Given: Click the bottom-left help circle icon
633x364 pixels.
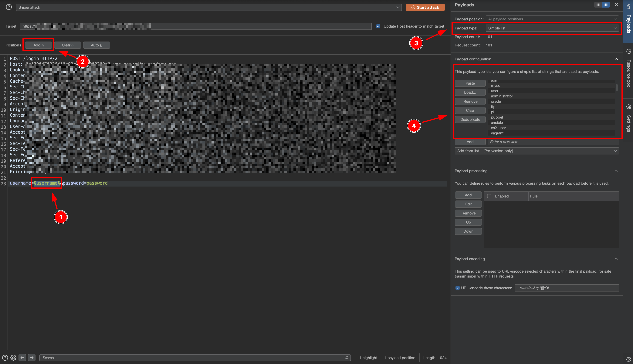Looking at the screenshot, I should tap(5, 358).
